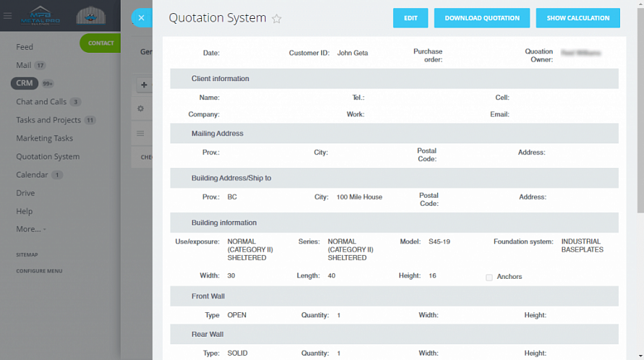
Task: Open the Mail section
Action: pos(24,65)
